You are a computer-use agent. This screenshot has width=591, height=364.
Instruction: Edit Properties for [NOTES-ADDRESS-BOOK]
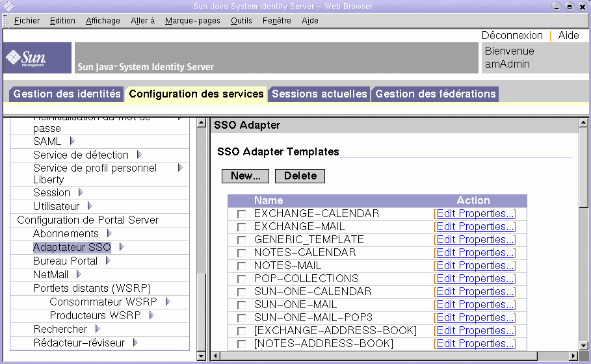tap(475, 344)
